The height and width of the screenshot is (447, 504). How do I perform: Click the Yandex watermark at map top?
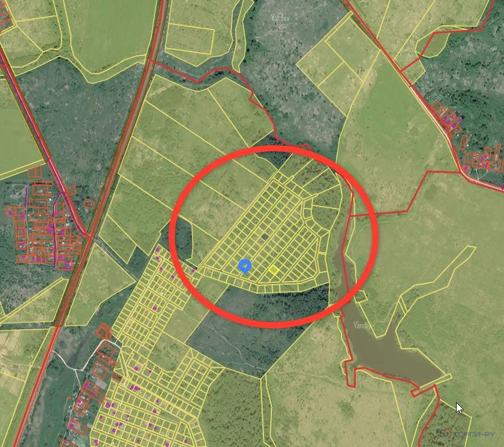pyautogui.click(x=280, y=18)
